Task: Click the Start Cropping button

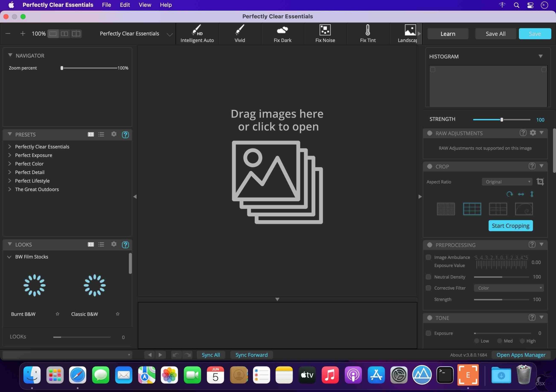Action: tap(510, 226)
